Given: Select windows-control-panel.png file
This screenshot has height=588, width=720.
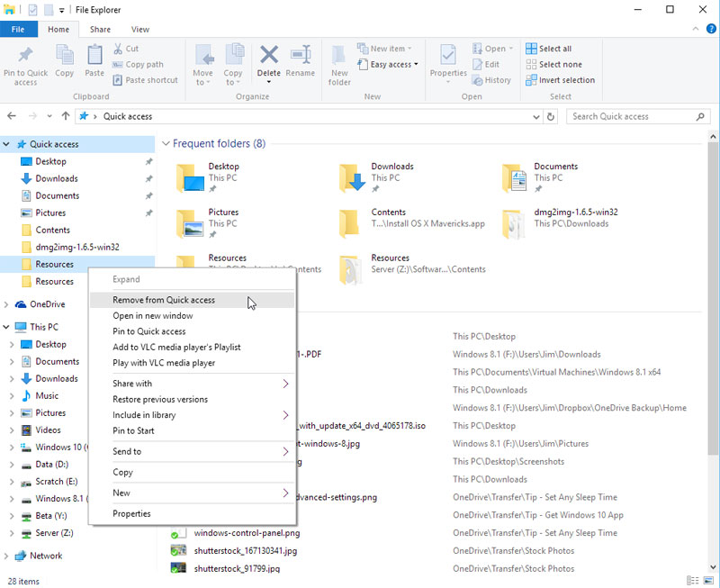Looking at the screenshot, I should click(247, 533).
